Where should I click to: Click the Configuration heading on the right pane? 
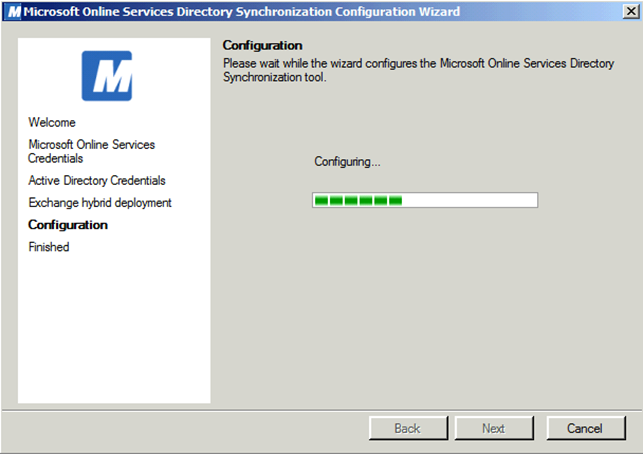tap(262, 45)
